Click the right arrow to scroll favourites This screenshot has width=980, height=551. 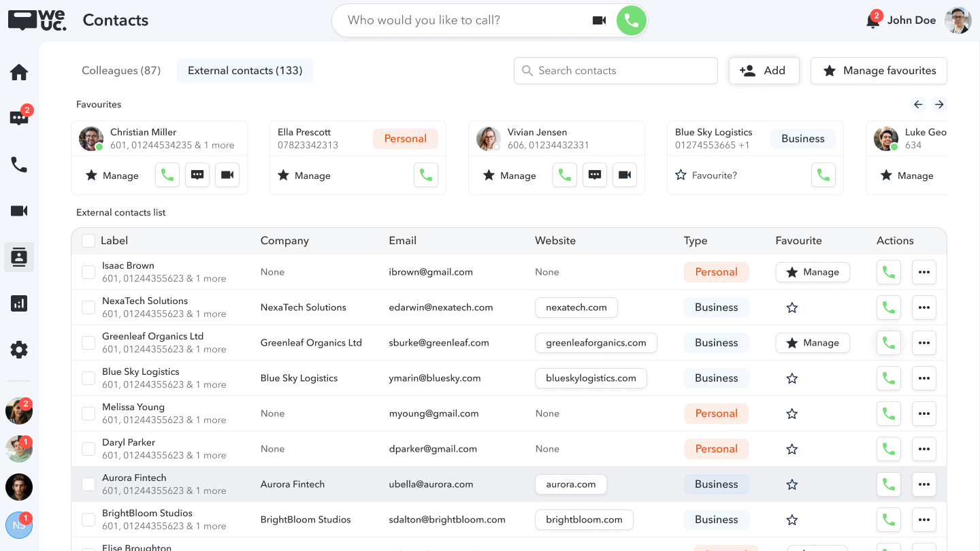939,104
